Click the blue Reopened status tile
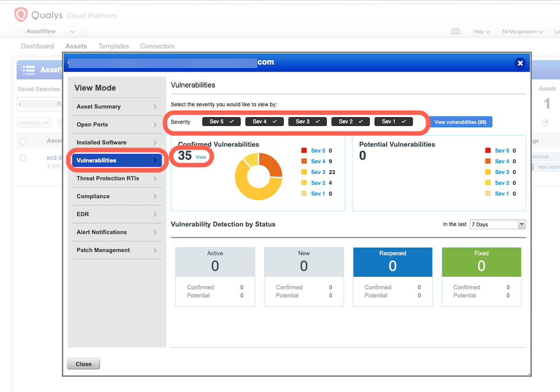Image resolution: width=560 pixels, height=392 pixels. point(392,262)
